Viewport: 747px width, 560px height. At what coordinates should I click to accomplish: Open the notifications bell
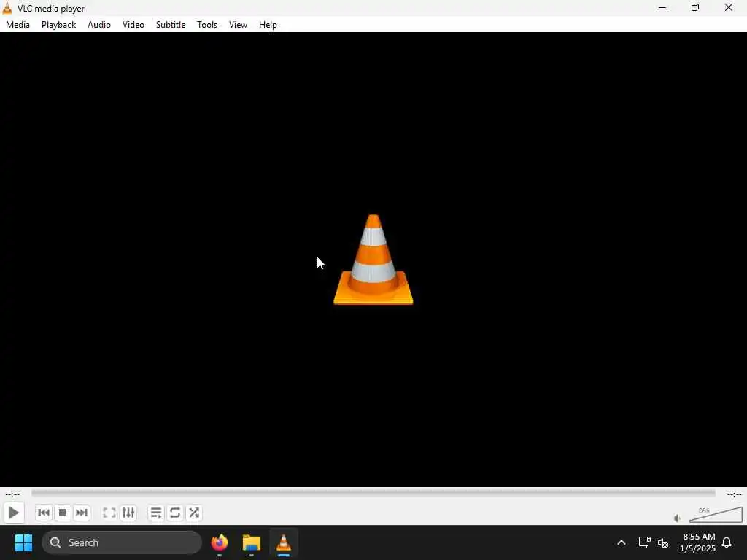click(727, 542)
